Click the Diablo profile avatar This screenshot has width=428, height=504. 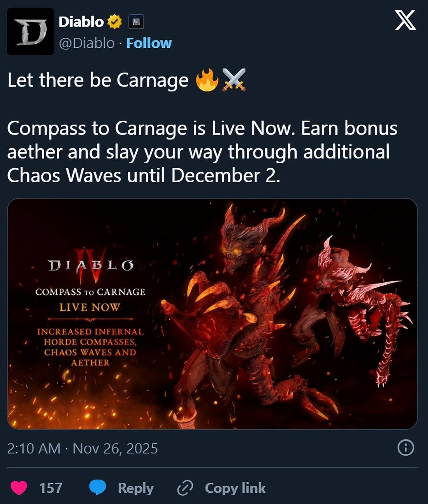pyautogui.click(x=31, y=31)
